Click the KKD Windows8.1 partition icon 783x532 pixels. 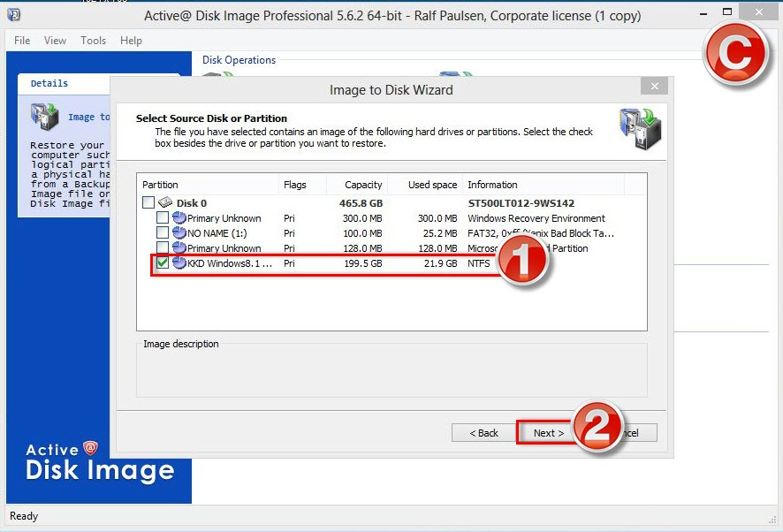coord(179,262)
